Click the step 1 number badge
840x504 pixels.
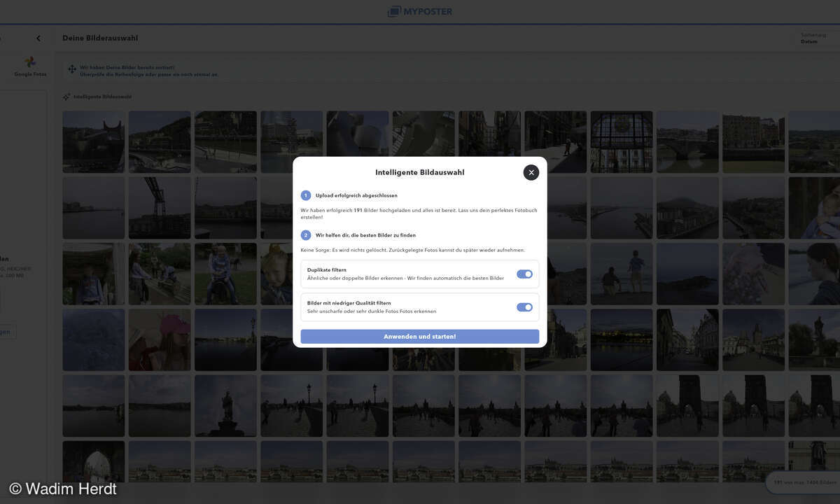point(306,195)
